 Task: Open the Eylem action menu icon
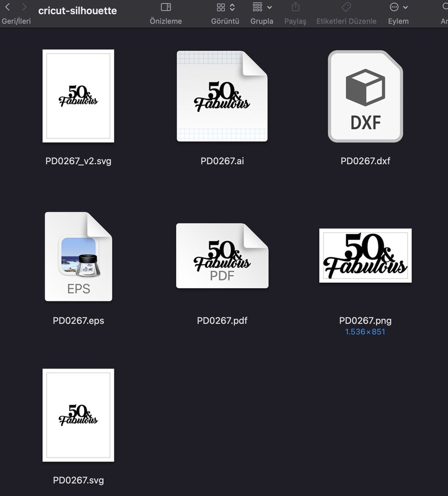(x=394, y=7)
